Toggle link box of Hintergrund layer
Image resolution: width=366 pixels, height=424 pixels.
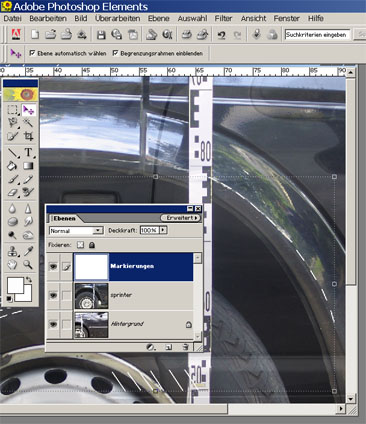[67, 324]
